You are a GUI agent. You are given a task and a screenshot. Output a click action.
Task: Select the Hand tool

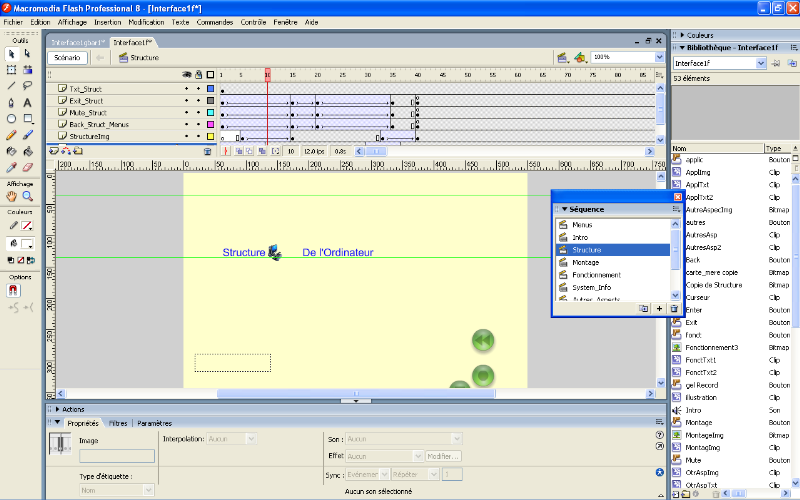pos(11,197)
